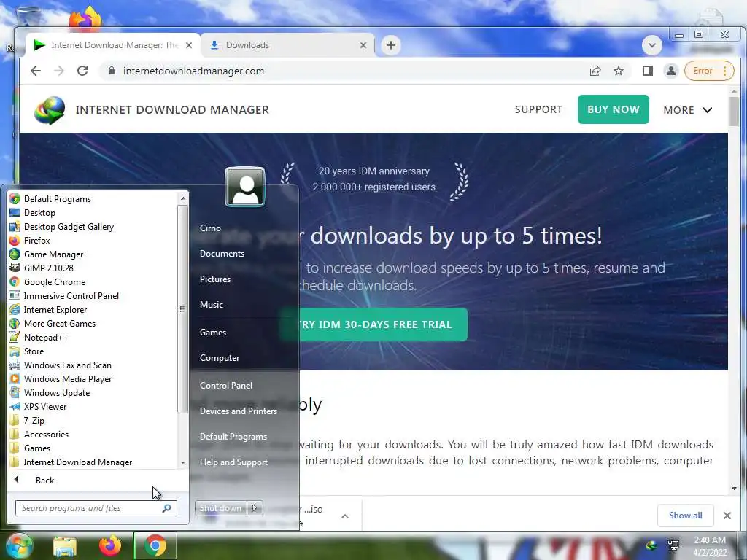Open Game Manager
747x560 pixels.
(x=53, y=254)
